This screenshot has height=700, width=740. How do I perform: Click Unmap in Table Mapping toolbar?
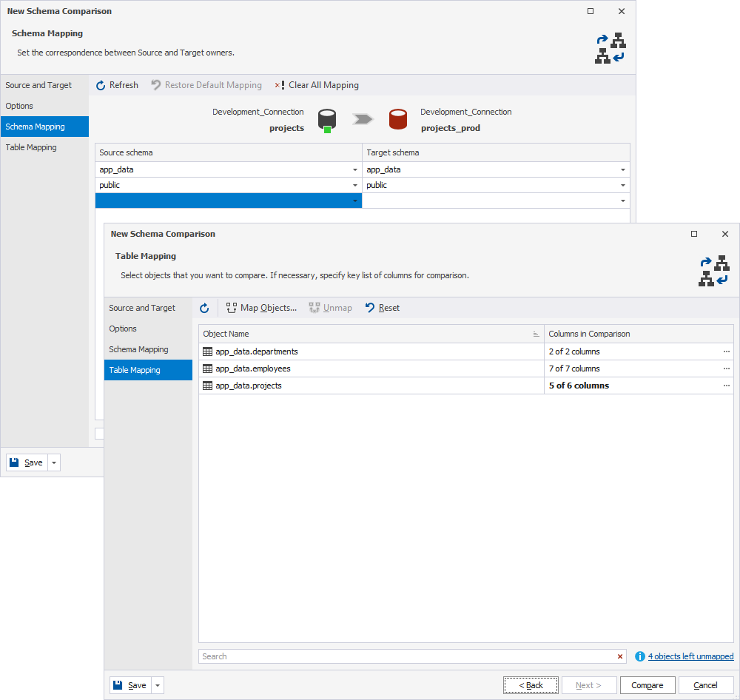pos(330,308)
